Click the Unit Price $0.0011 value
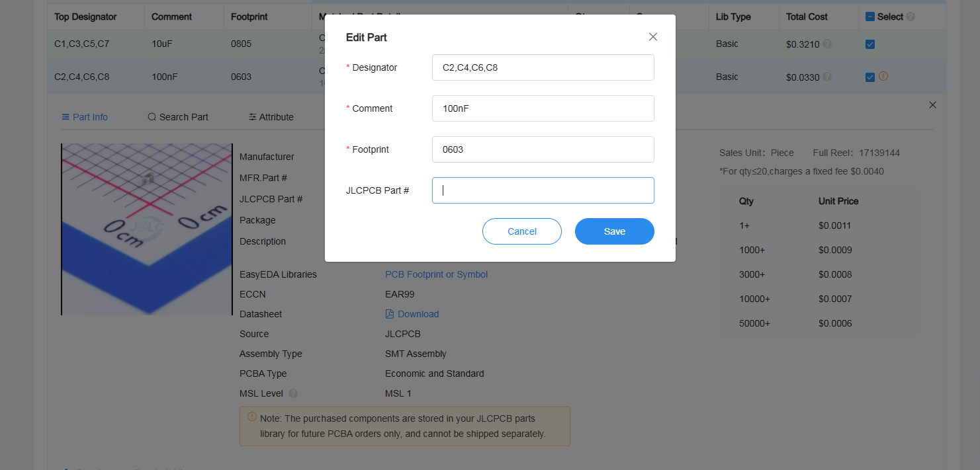The width and height of the screenshot is (980, 470). pos(835,225)
